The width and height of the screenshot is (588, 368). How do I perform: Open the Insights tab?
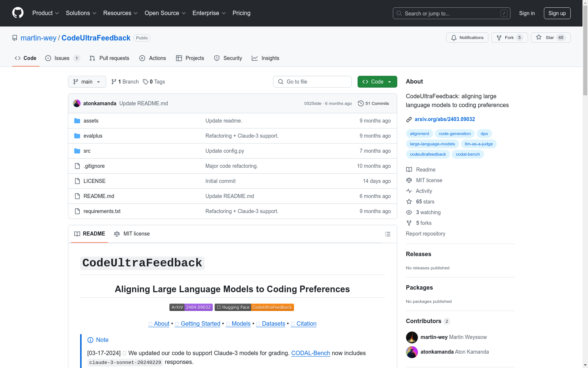coord(266,58)
